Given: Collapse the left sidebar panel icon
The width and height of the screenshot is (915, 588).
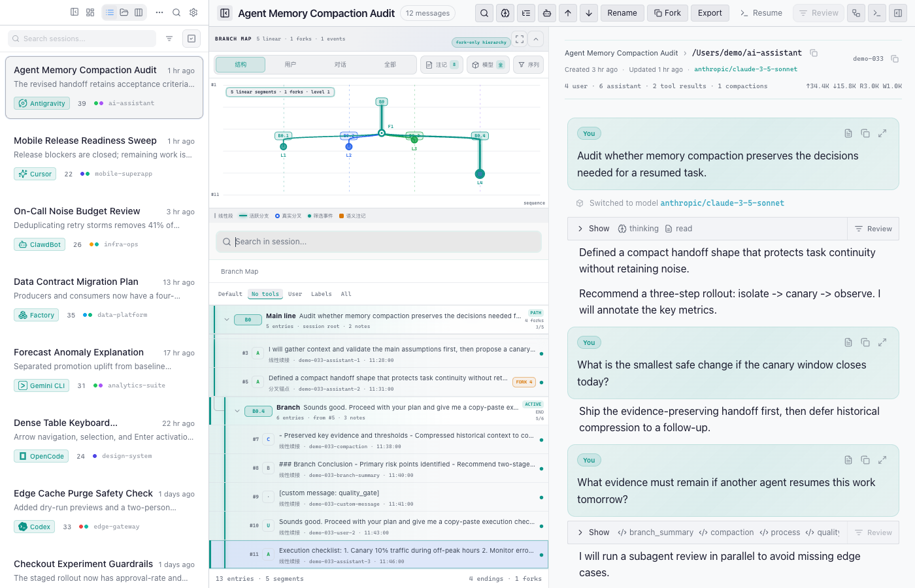Looking at the screenshot, I should [75, 12].
